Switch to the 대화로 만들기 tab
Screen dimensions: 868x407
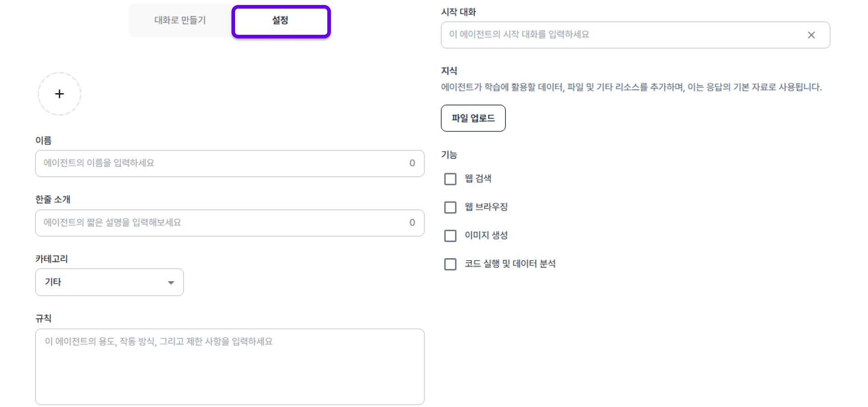click(x=180, y=20)
